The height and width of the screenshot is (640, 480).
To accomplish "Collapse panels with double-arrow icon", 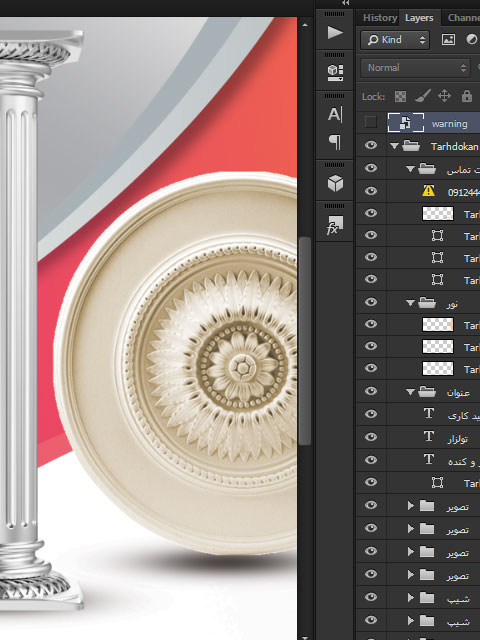I will 346,3.
